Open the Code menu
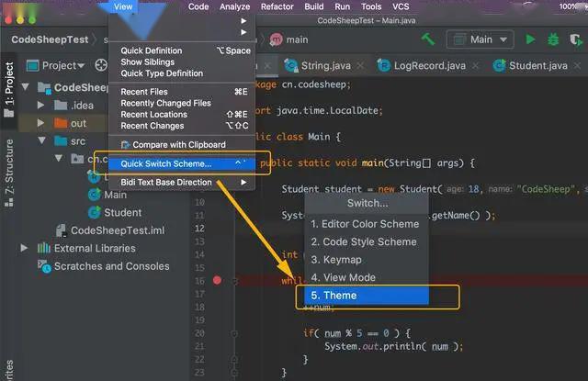This screenshot has width=588, height=381. pos(198,6)
